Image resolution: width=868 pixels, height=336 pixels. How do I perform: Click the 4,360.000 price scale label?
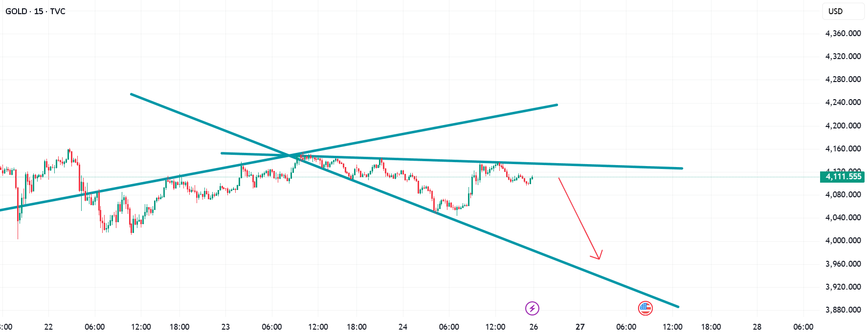[843, 33]
